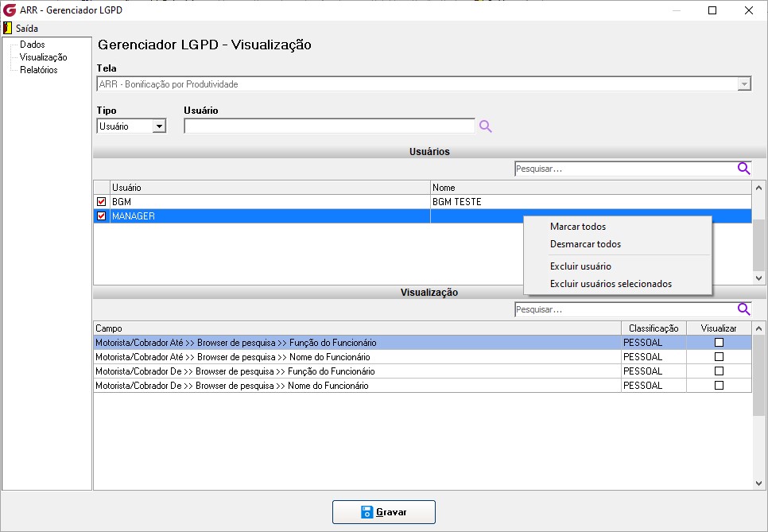
Task: Click magnifier icon next to Usuário field
Action: pos(486,126)
